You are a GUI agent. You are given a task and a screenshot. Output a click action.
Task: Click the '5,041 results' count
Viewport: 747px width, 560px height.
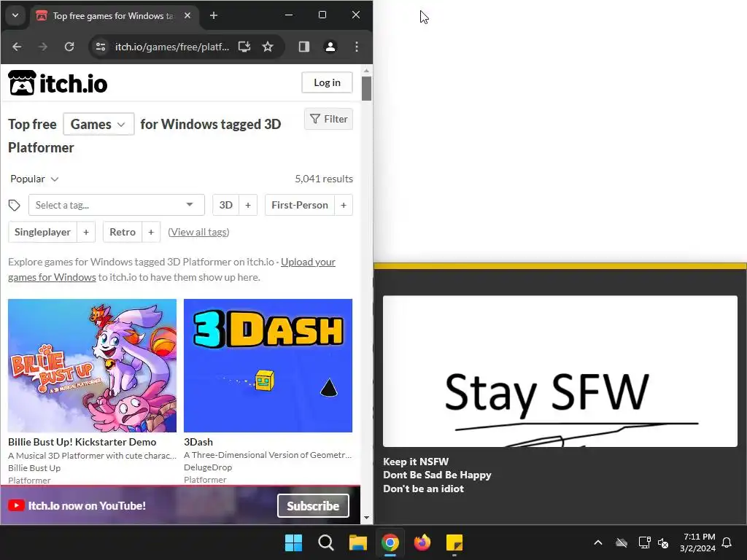pos(324,179)
